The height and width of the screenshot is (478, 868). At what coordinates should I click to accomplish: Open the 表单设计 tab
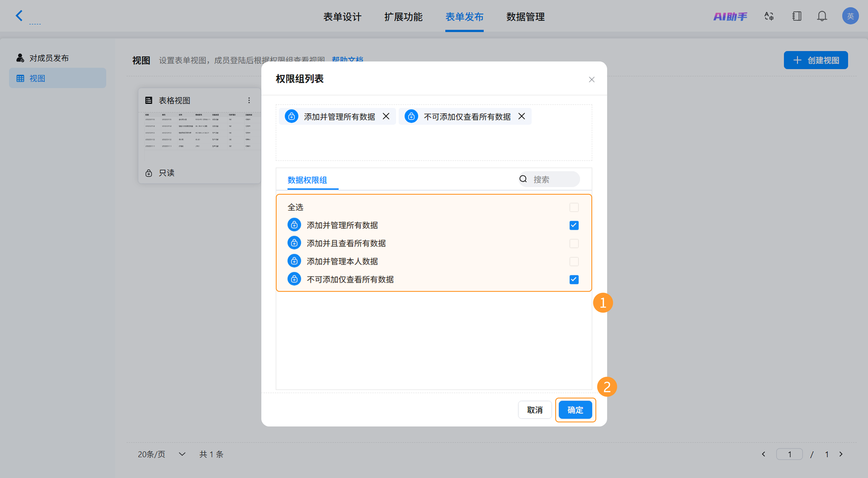(342, 16)
